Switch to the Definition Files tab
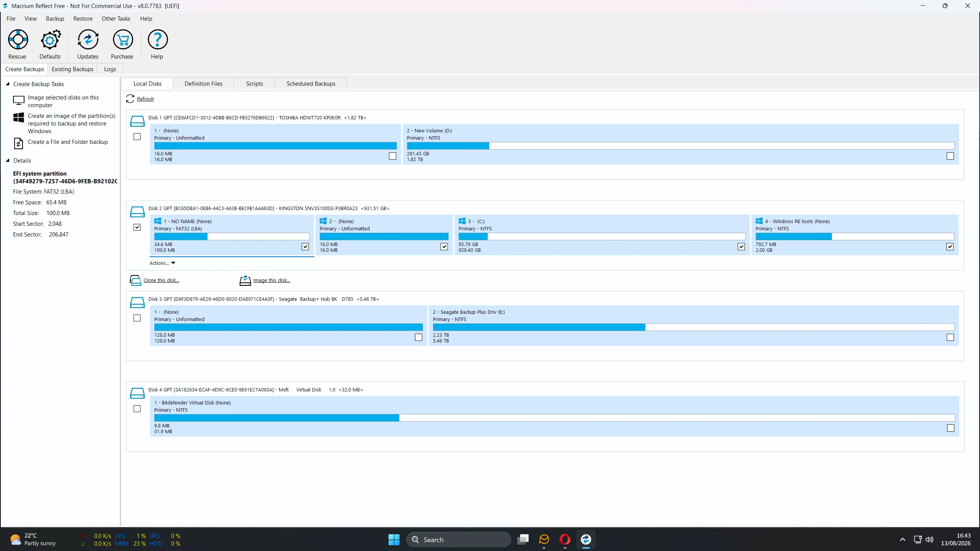Screen dimensions: 980x551 (203, 83)
